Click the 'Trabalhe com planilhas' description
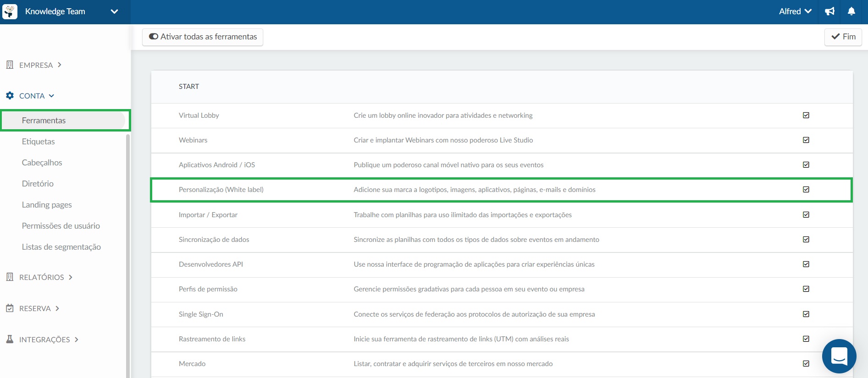 463,215
